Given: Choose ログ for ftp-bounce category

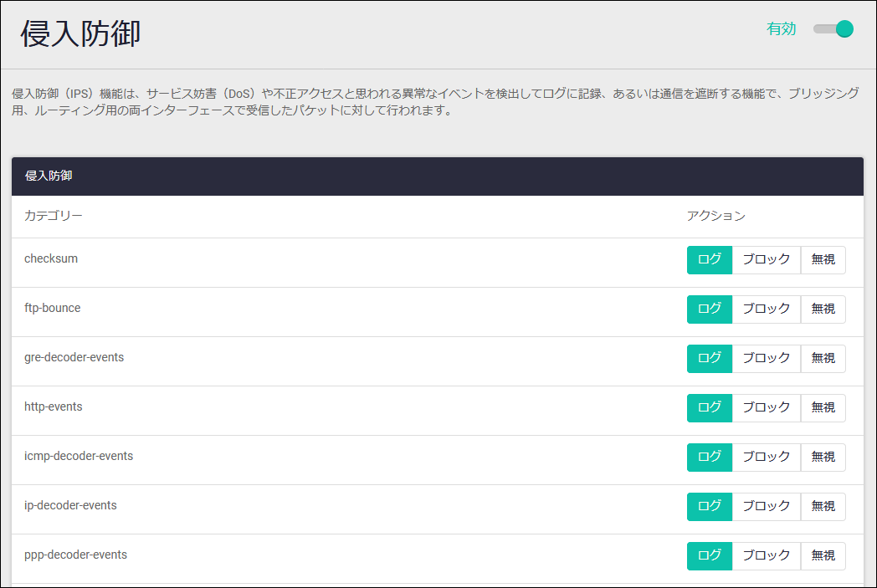Looking at the screenshot, I should [x=709, y=309].
